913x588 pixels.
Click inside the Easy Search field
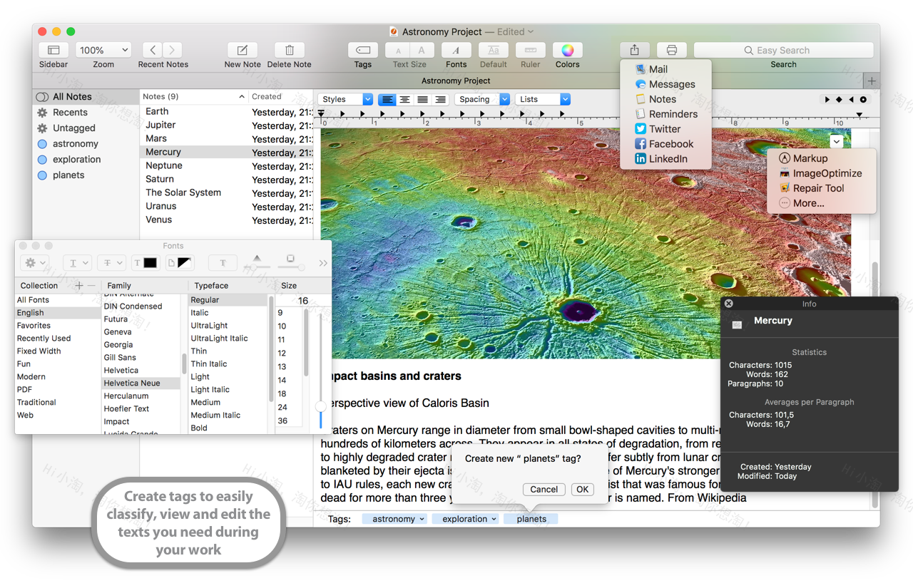click(x=783, y=50)
